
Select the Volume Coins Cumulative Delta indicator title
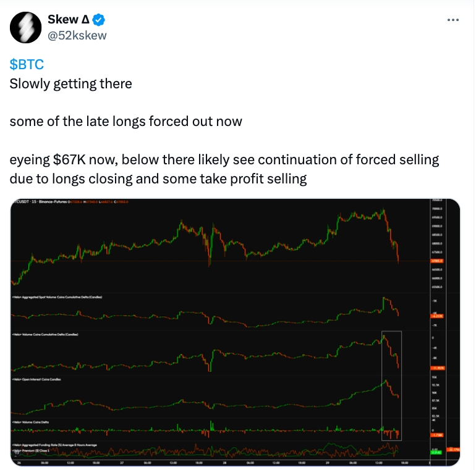coord(45,335)
